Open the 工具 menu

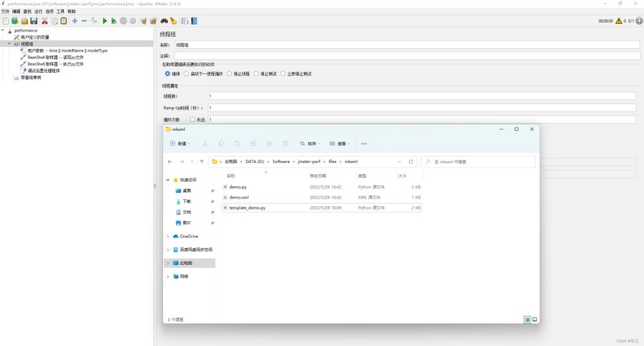pos(61,12)
